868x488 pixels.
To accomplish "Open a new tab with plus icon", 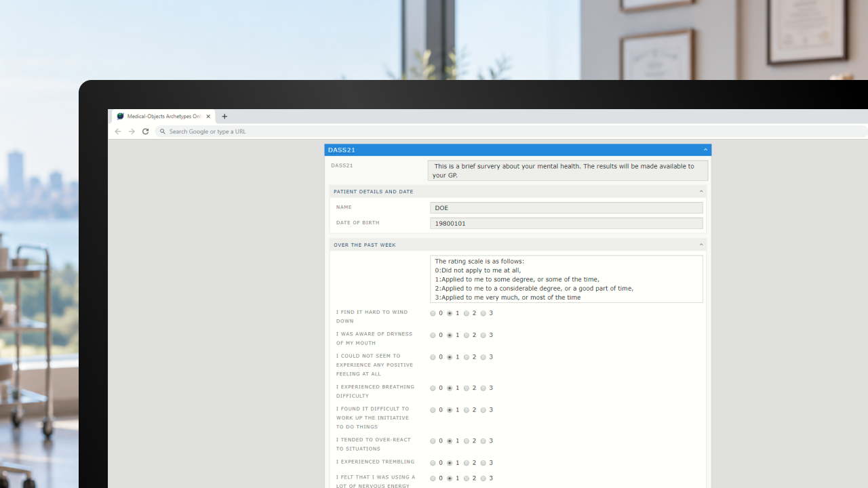I will [224, 117].
